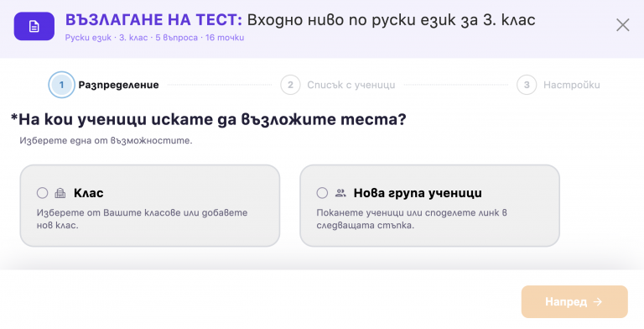Click the people group icon

click(340, 193)
